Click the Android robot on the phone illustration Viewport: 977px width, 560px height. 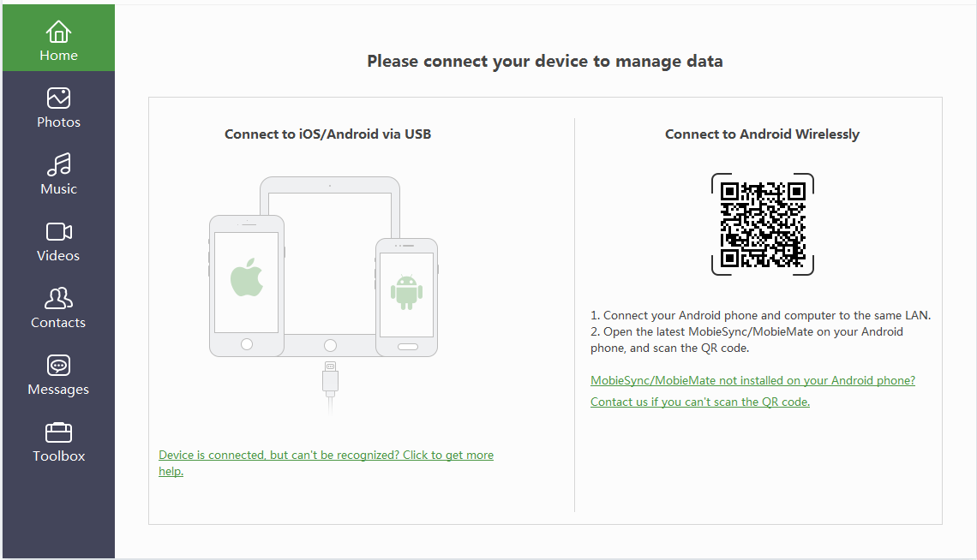(406, 292)
